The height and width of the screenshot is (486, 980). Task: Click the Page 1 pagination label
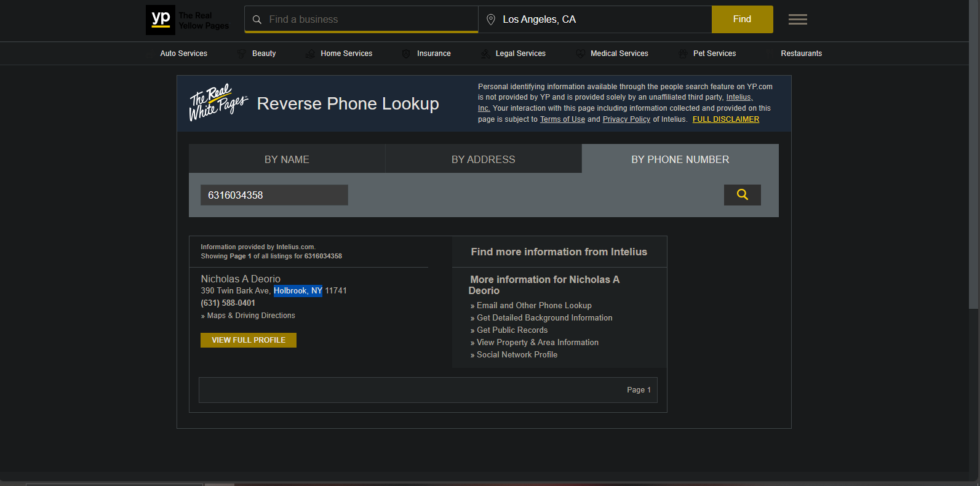639,390
